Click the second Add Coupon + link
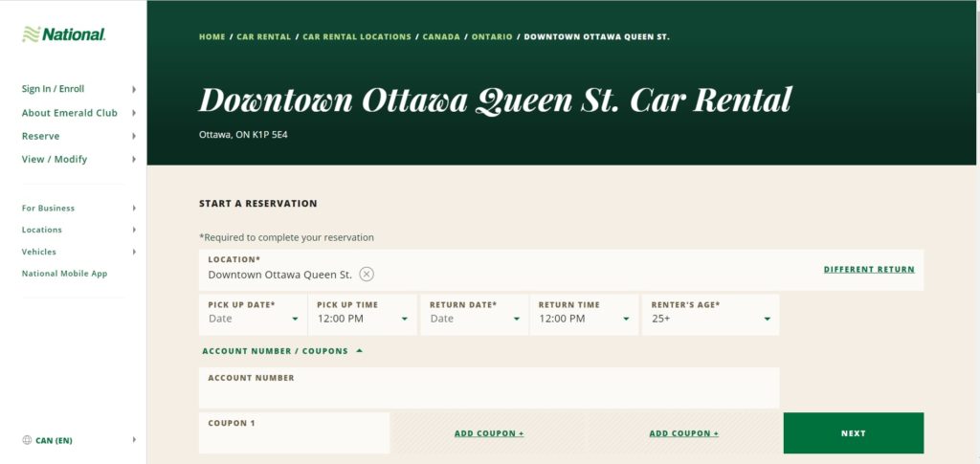The width and height of the screenshot is (980, 464). [683, 433]
